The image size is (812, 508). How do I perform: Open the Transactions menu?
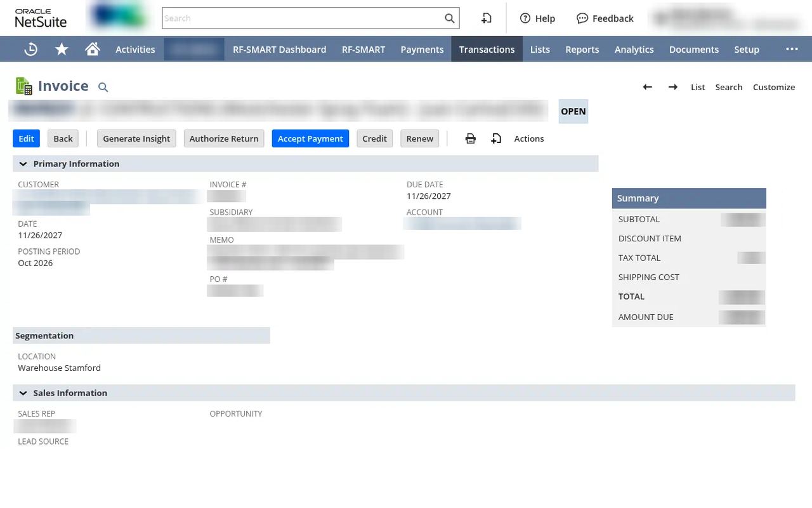[487, 49]
